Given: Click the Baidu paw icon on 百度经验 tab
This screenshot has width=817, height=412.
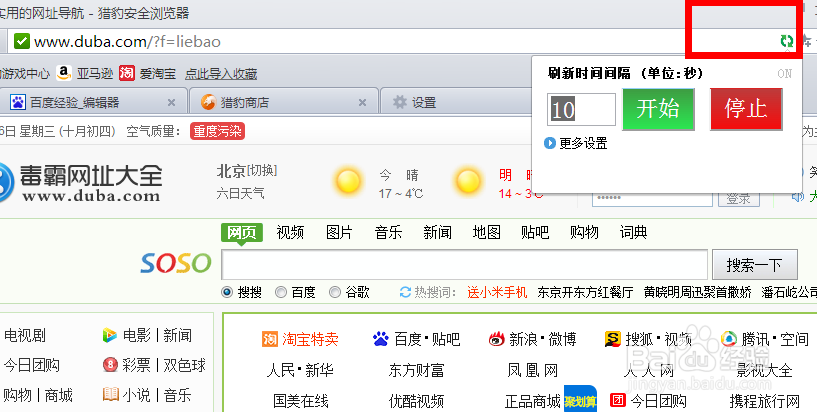Looking at the screenshot, I should pos(18,102).
